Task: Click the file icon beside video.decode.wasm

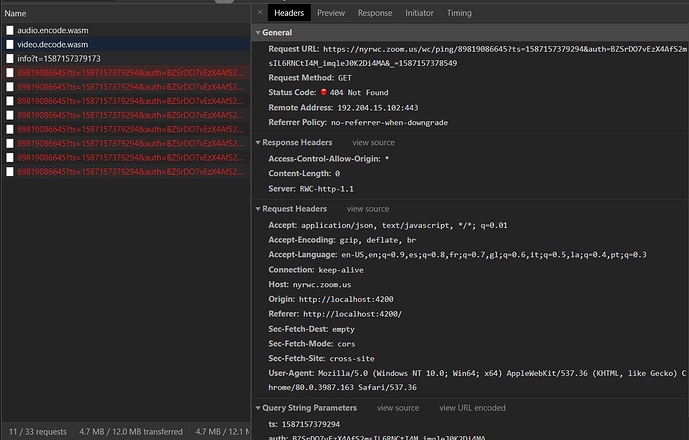Action: click(x=10, y=44)
